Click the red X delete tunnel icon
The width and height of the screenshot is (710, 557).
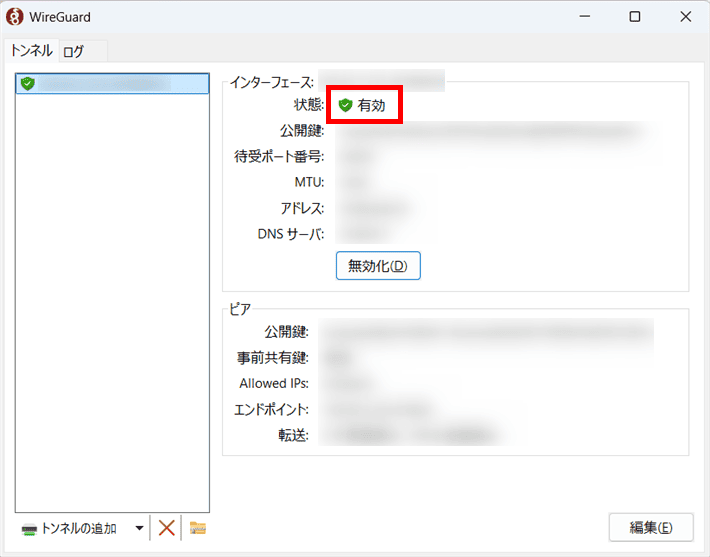click(x=167, y=528)
